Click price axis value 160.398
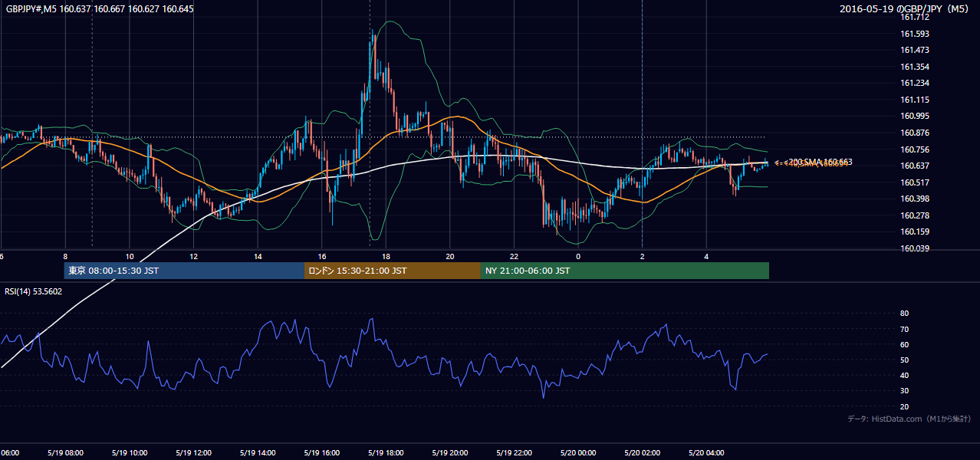This screenshot has height=460, width=980. click(915, 199)
